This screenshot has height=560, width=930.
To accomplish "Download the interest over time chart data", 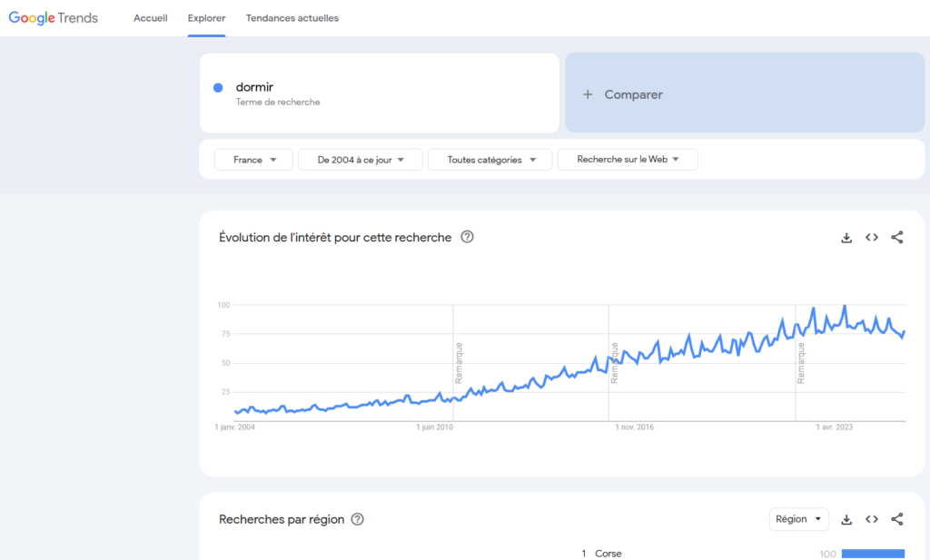I will (846, 238).
